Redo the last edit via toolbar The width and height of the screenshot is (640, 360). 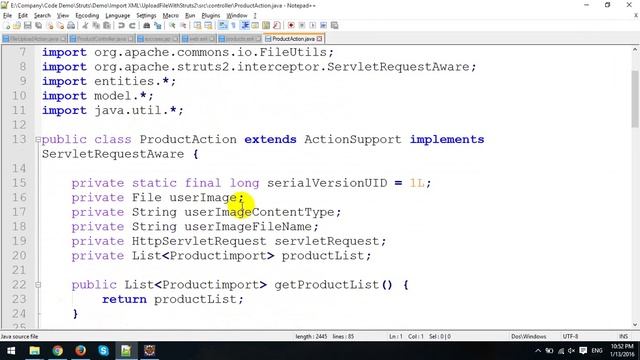pyautogui.click(x=132, y=25)
